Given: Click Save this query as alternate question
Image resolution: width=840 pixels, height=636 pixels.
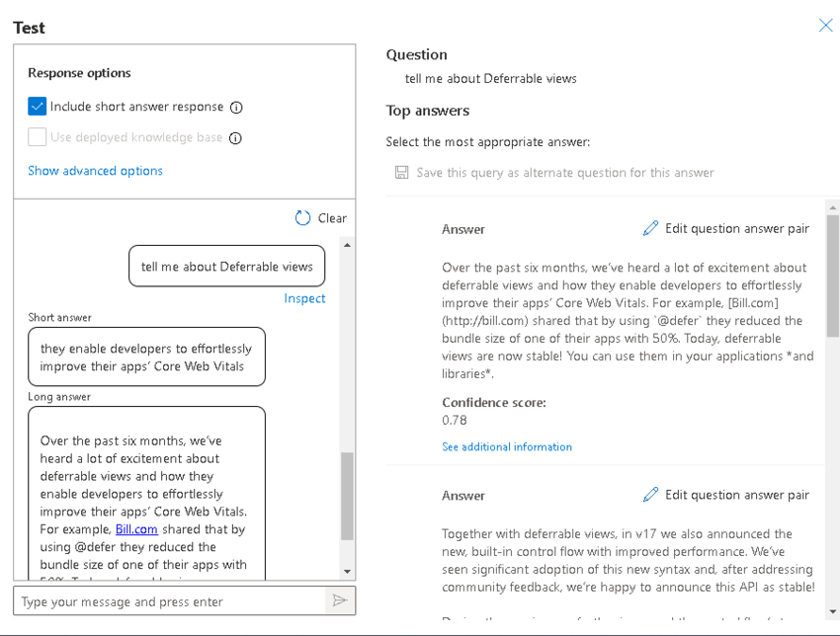Looking at the screenshot, I should tap(564, 173).
